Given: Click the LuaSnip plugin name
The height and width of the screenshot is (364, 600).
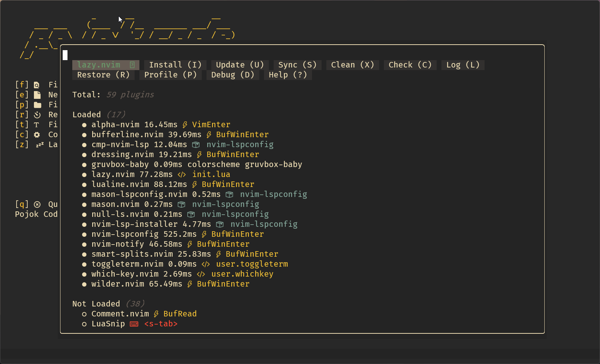Looking at the screenshot, I should [108, 324].
